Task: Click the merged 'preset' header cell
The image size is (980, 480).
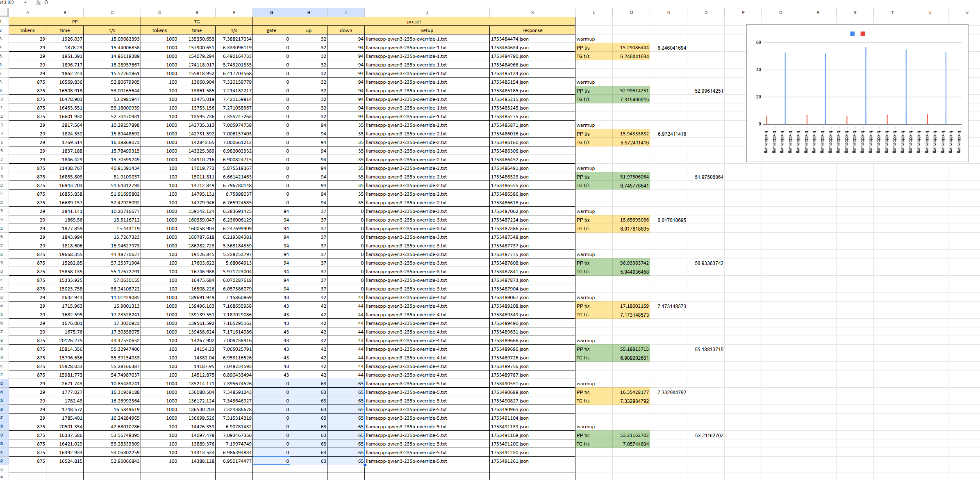Action: click(x=414, y=22)
